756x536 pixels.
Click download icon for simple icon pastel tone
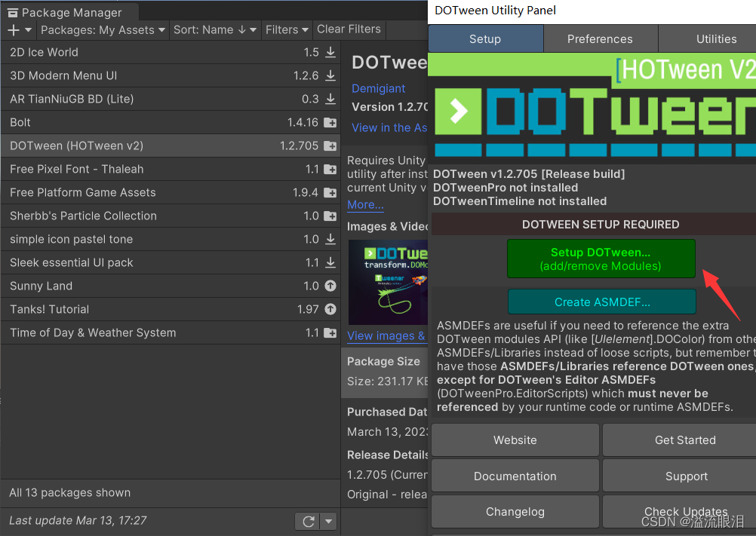tap(330, 239)
